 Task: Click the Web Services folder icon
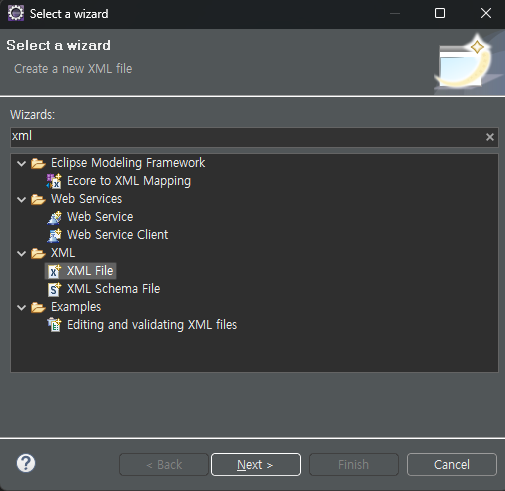(x=38, y=199)
